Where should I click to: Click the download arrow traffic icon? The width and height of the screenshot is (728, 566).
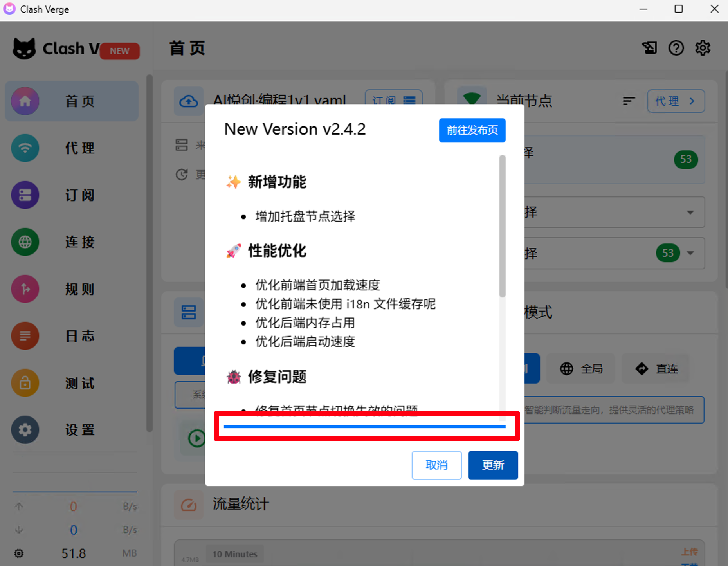click(19, 530)
